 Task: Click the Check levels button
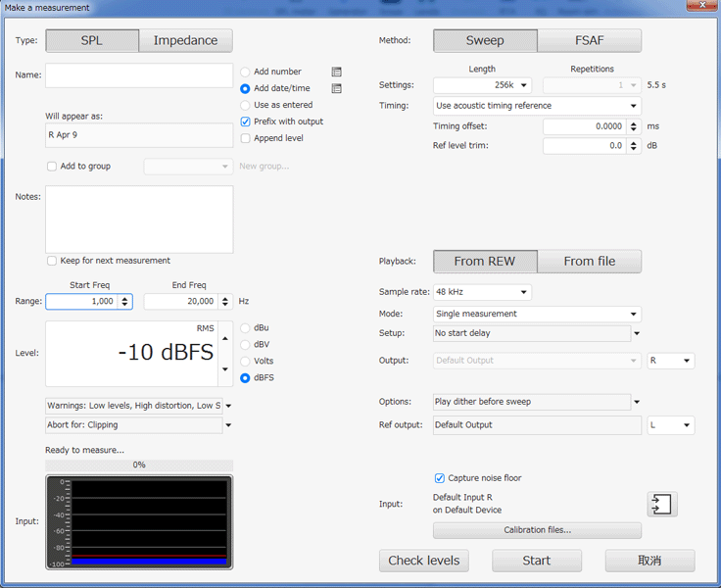[x=424, y=561]
